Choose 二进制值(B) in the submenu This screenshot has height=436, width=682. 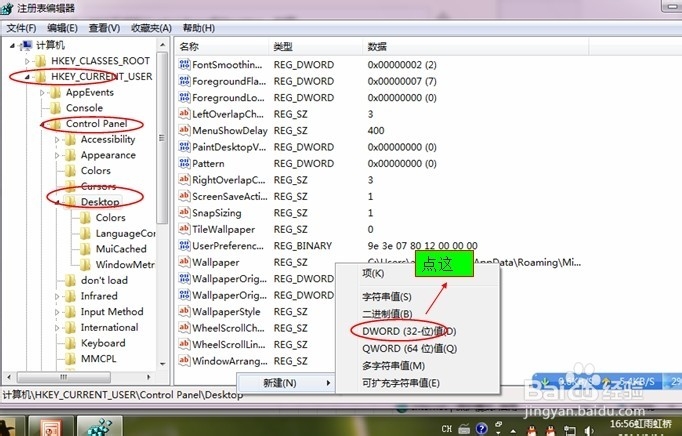click(417, 314)
